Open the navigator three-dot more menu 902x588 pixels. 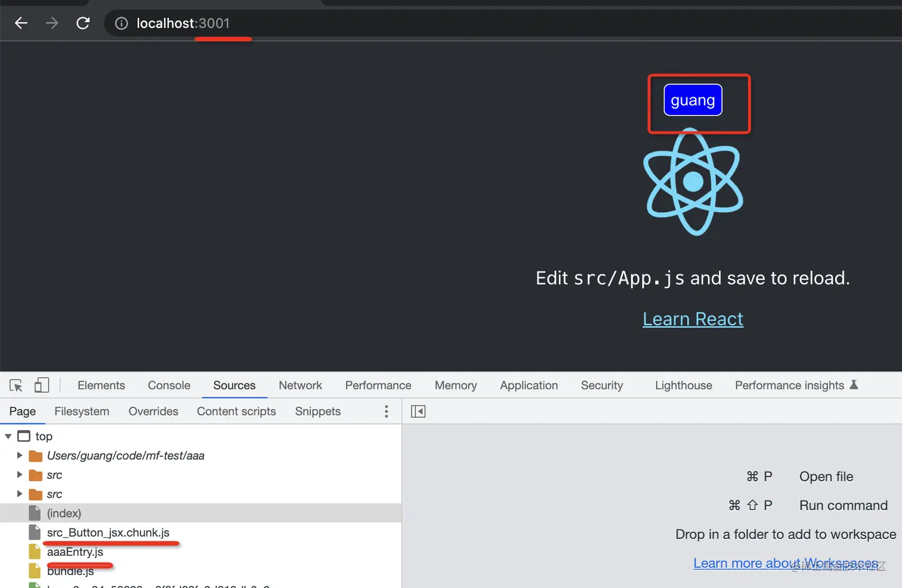(386, 411)
